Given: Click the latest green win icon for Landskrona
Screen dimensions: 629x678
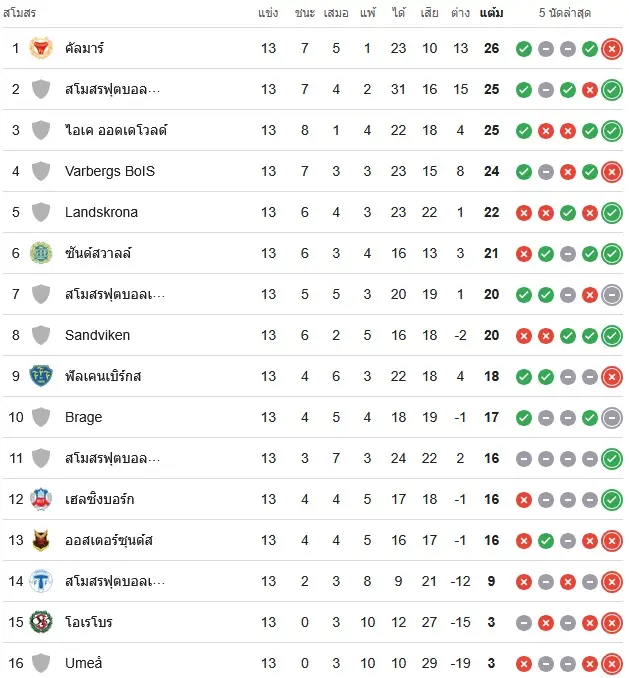Looking at the screenshot, I should (612, 213).
